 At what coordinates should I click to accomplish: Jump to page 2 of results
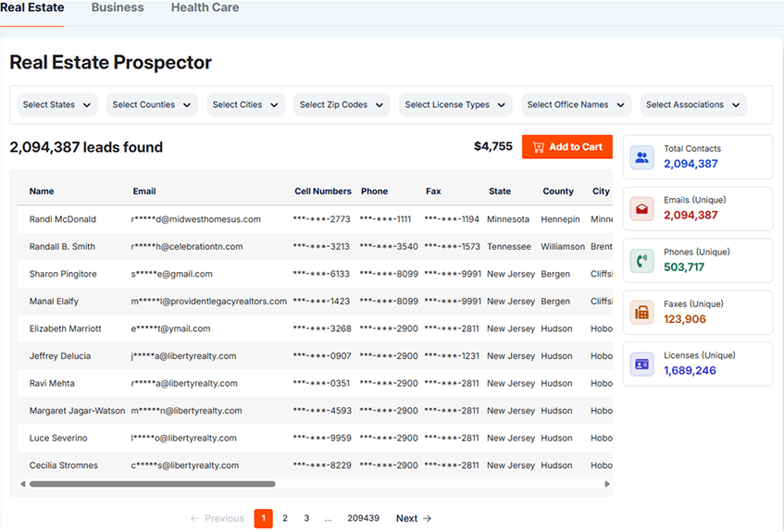(285, 519)
